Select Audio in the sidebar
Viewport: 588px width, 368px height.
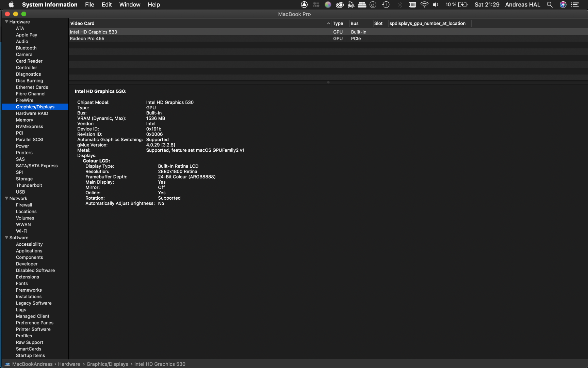pyautogui.click(x=22, y=41)
